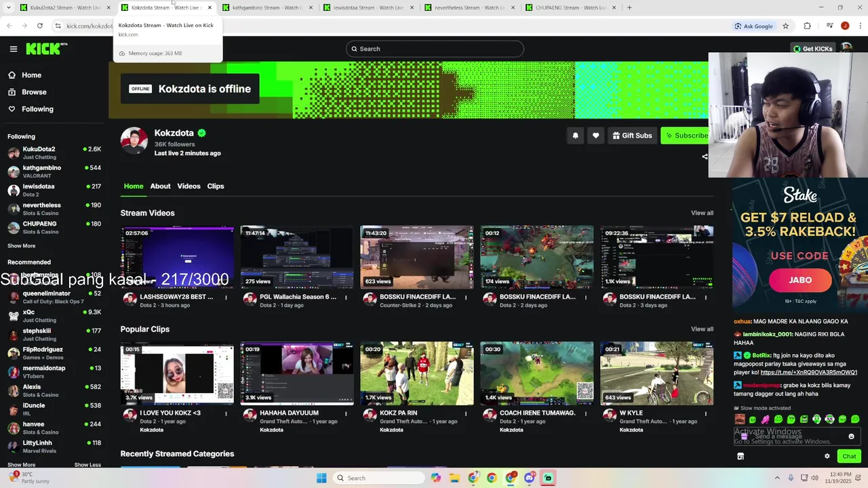Image resolution: width=868 pixels, height=488 pixels.
Task: Open the Kick hamburger sidebar menu
Action: (x=14, y=49)
